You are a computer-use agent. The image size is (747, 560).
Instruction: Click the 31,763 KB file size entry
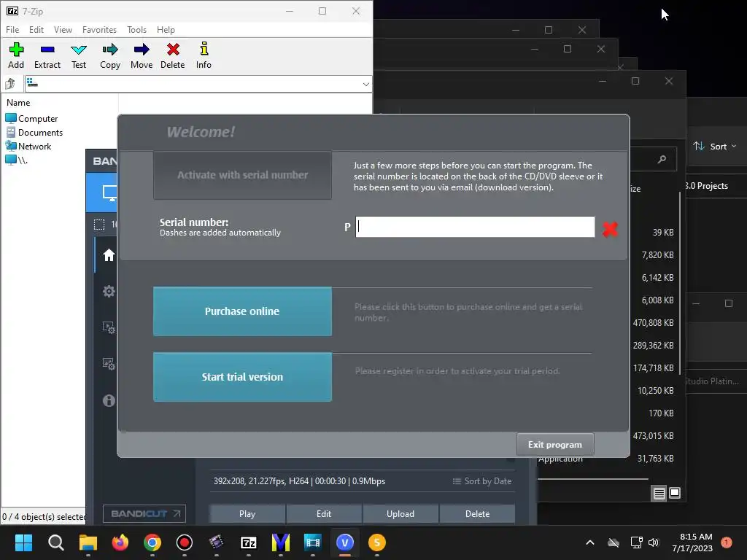pyautogui.click(x=655, y=458)
